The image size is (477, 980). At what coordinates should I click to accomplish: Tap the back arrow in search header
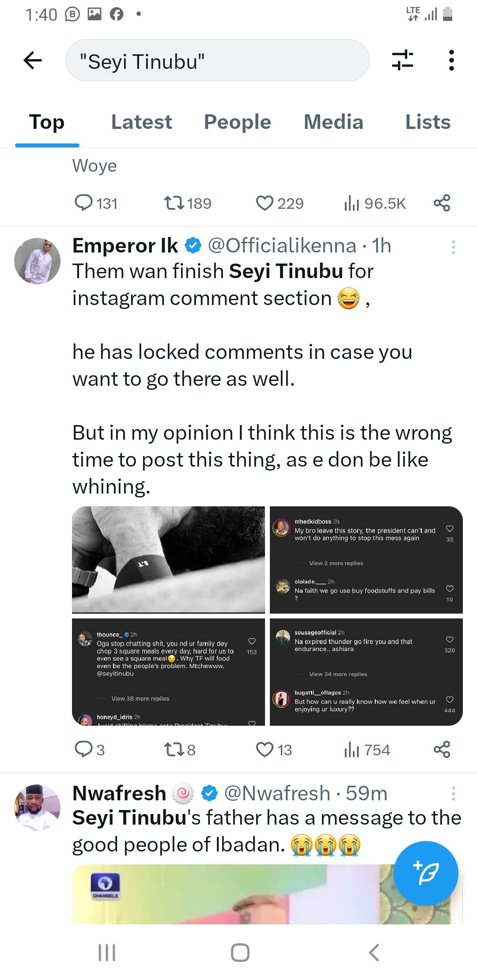pos(33,60)
